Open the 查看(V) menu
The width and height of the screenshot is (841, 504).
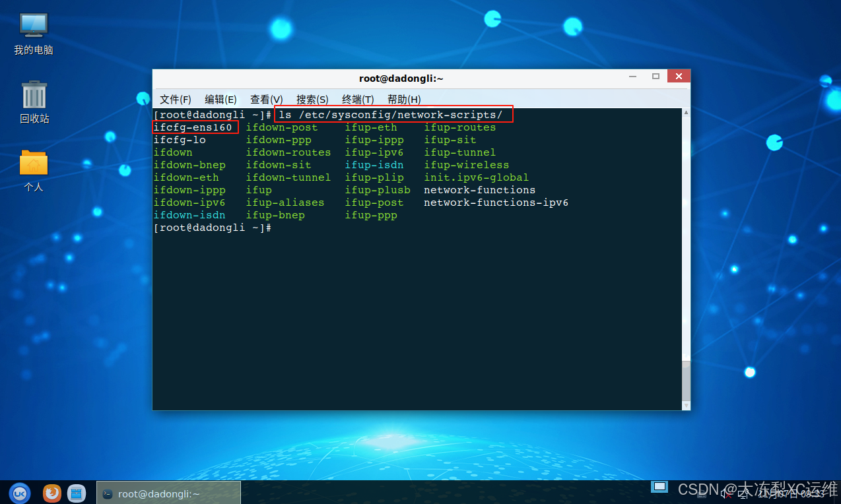(x=266, y=100)
